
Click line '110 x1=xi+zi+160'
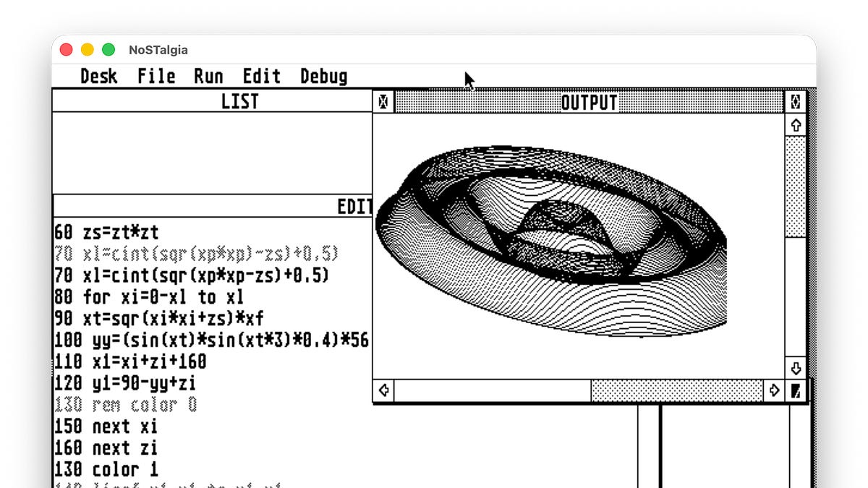pos(130,361)
